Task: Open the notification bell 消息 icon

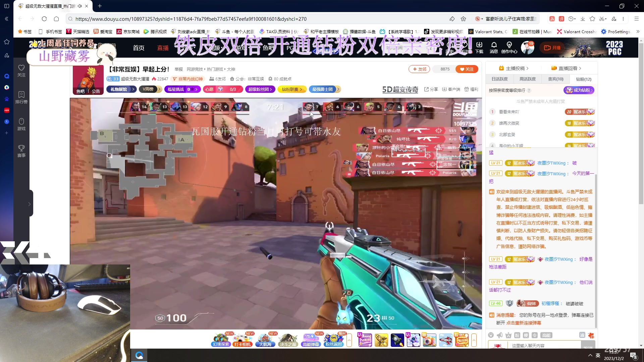Action: click(x=494, y=47)
